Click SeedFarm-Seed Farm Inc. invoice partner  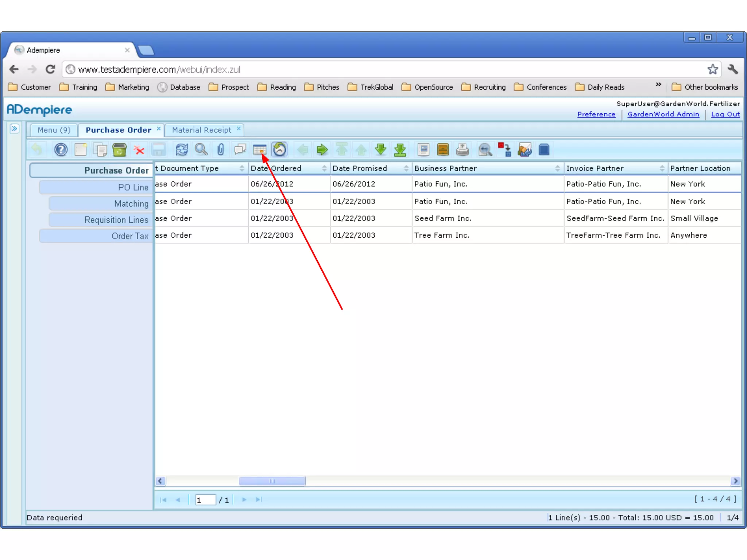616,218
